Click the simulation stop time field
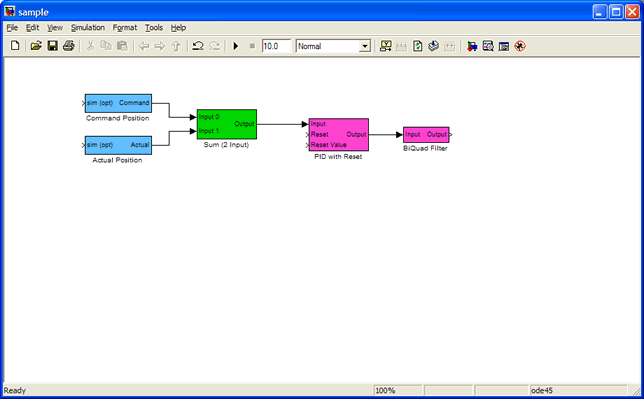The height and width of the screenshot is (399, 644). coord(276,46)
